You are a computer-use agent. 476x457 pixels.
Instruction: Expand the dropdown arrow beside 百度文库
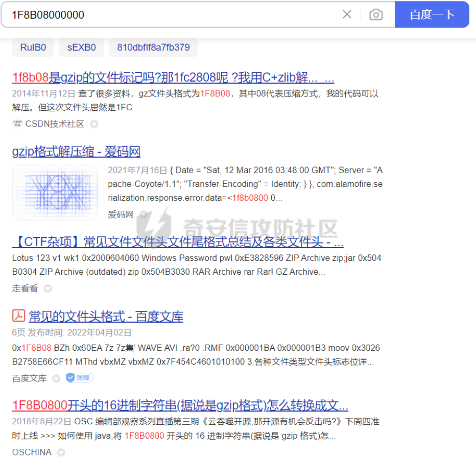point(56,379)
